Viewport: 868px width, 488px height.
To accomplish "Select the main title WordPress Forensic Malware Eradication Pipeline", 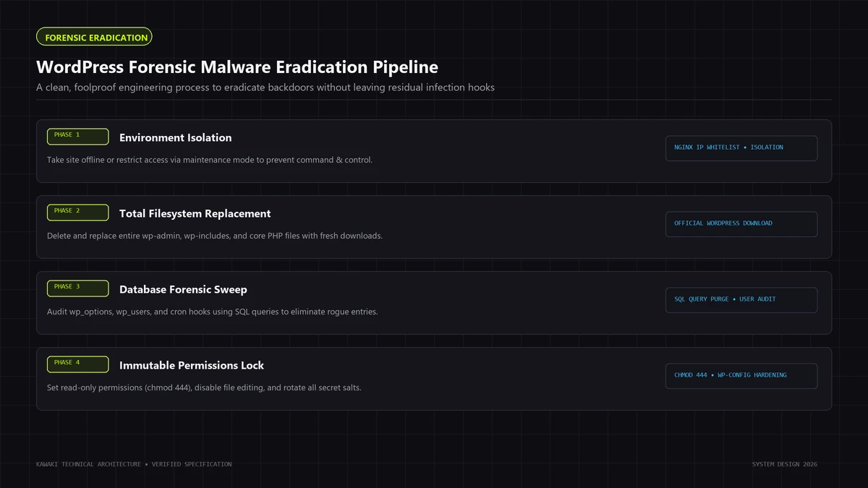I will point(237,67).
